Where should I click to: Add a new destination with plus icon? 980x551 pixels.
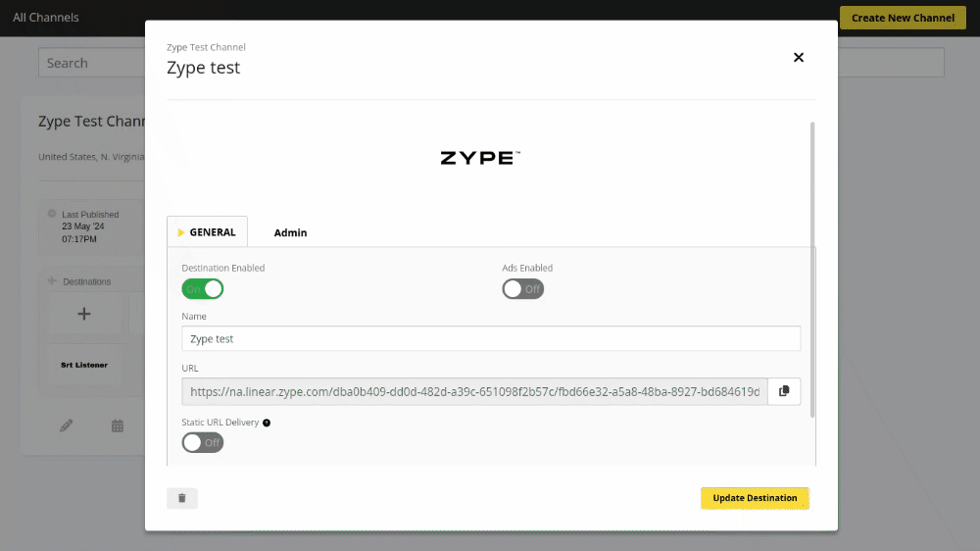point(83,314)
